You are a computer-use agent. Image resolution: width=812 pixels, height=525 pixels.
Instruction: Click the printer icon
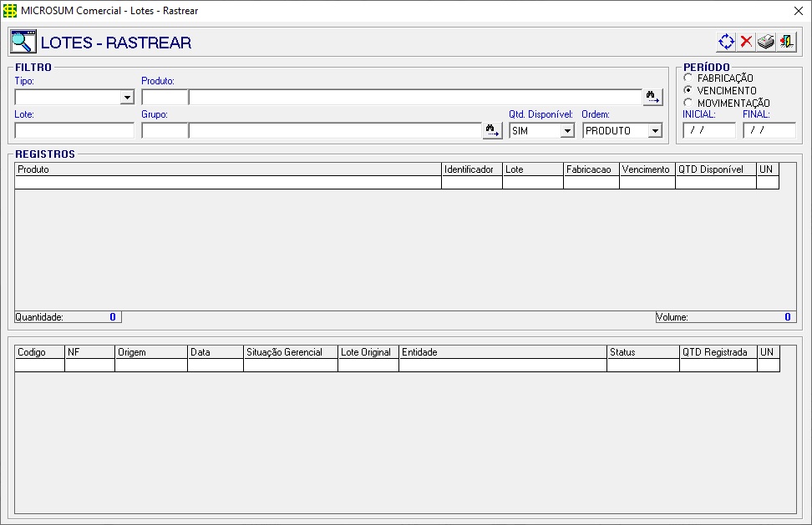tap(766, 42)
